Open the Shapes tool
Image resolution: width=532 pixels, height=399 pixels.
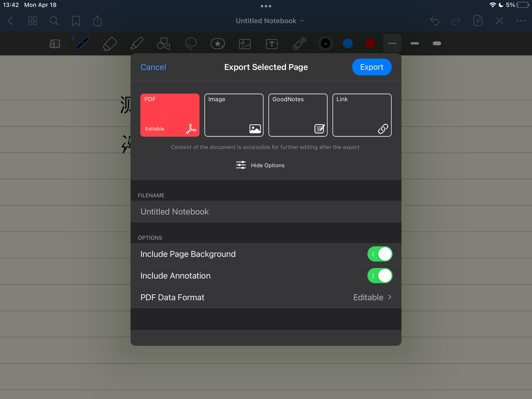point(164,44)
